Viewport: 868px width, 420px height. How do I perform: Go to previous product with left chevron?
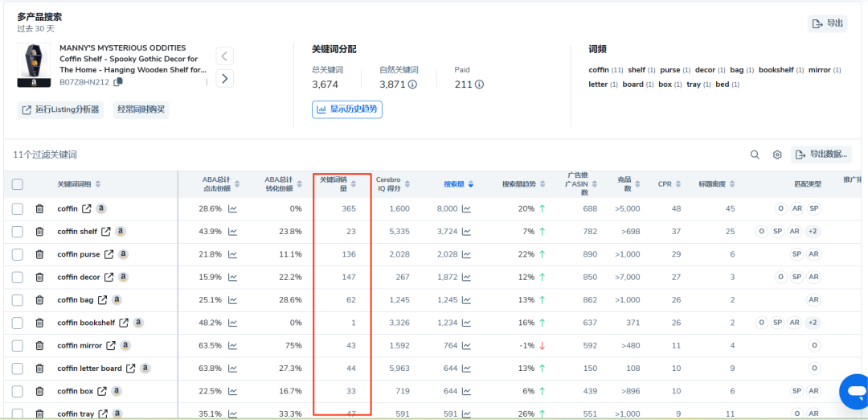[224, 56]
